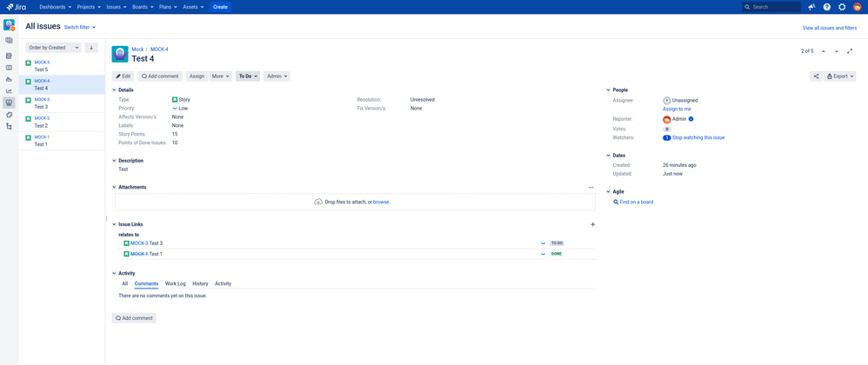Collapse the Description section
The height and width of the screenshot is (365, 868).
click(x=115, y=161)
